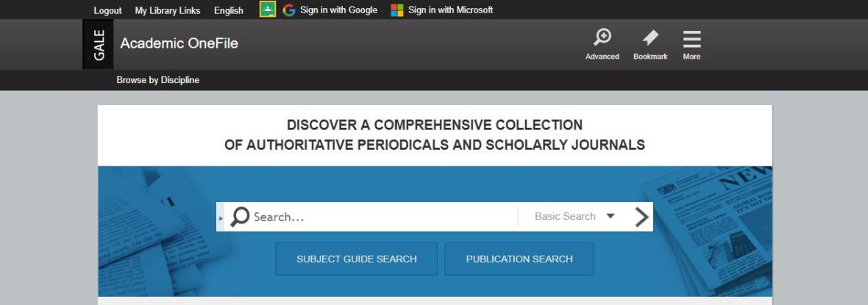Open My Library Links menu

[168, 10]
